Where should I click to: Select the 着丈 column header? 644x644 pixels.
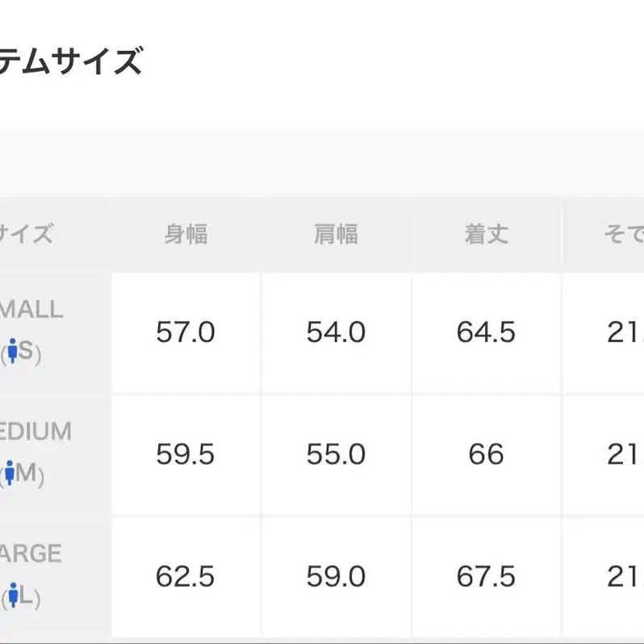486,234
